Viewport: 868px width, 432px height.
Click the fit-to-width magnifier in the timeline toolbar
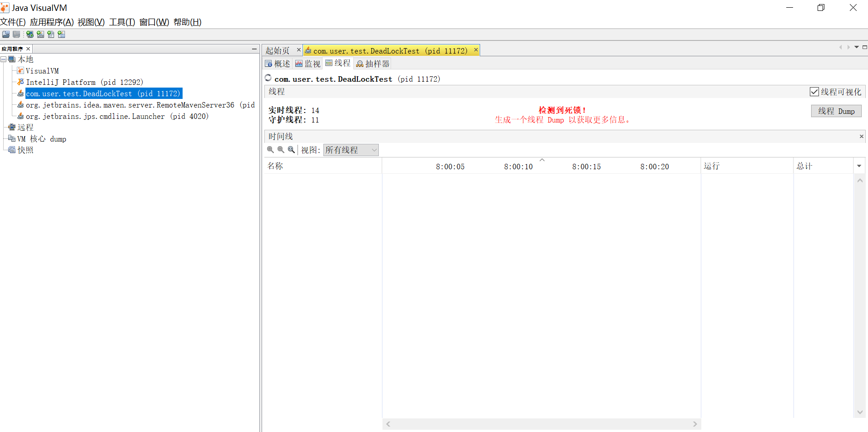coord(291,150)
